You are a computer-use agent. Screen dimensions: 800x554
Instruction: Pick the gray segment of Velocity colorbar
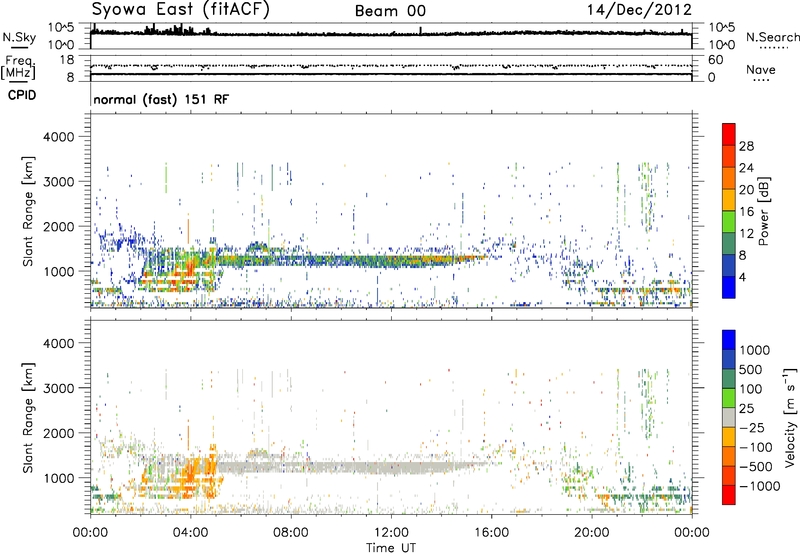point(729,417)
